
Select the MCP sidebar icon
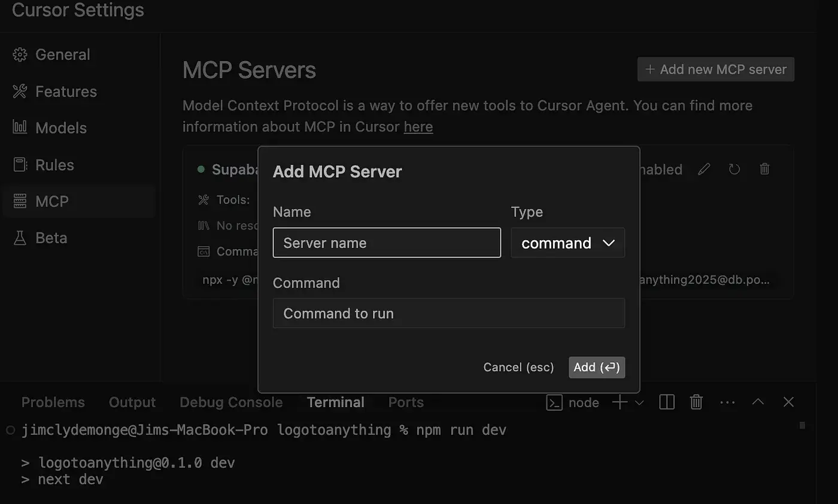(19, 201)
